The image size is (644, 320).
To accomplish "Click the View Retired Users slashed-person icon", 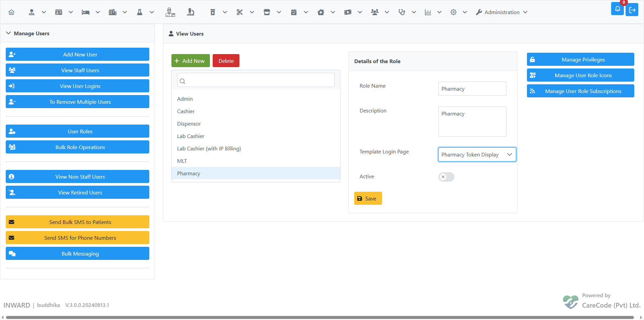I will pyautogui.click(x=12, y=192).
